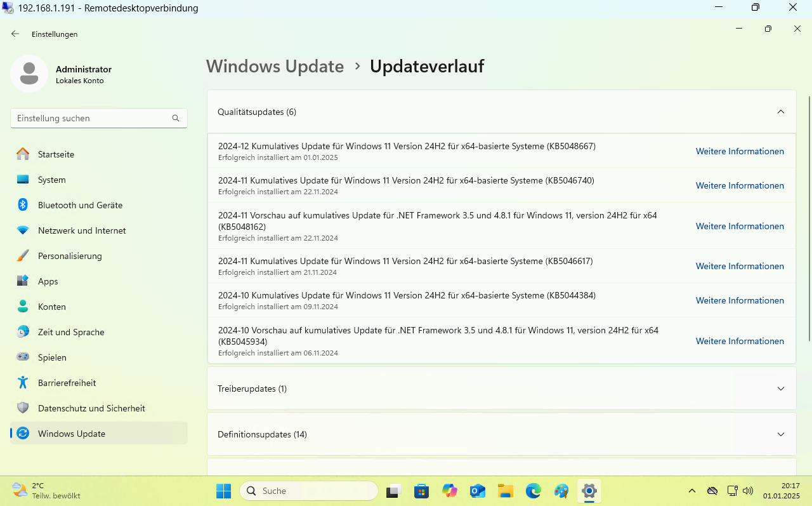812x506 pixels.
Task: Expand the Treiberupdates section
Action: click(780, 389)
